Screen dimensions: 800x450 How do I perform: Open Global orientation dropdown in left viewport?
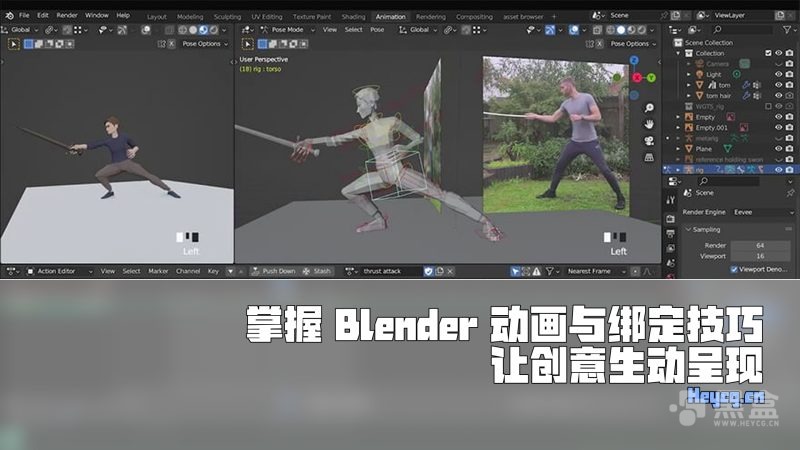19,30
